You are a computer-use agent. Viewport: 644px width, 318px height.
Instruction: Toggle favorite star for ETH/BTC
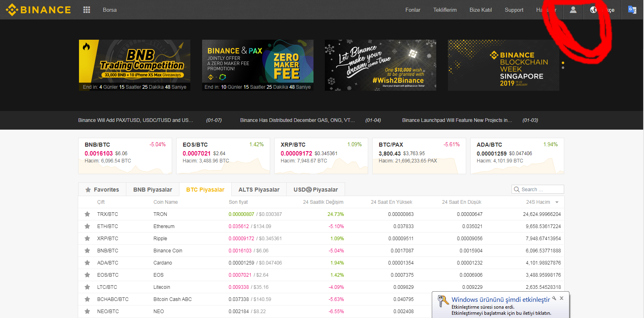87,226
